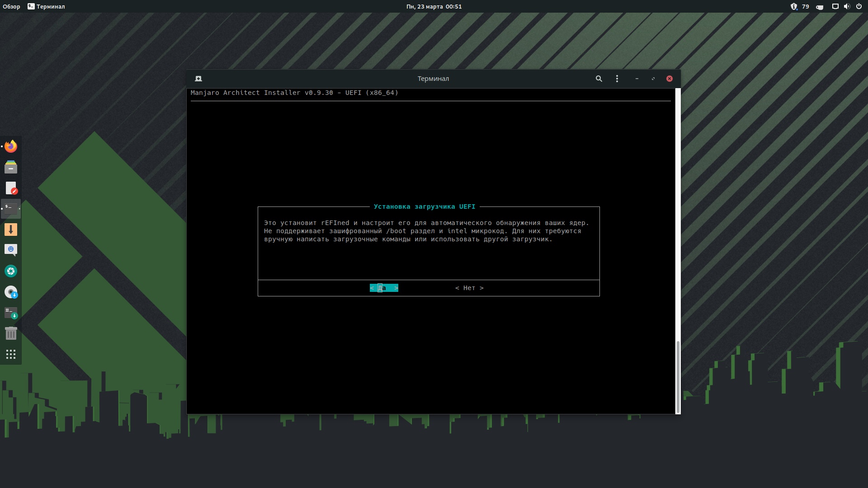The image size is (868, 488).
Task: Open the power menu icon
Action: [x=859, y=6]
